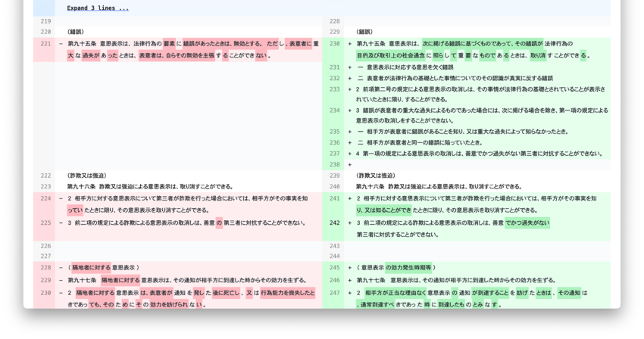Viewport: 644px width, 339px height.
Task: Select added line number 246
Action: pyautogui.click(x=334, y=281)
